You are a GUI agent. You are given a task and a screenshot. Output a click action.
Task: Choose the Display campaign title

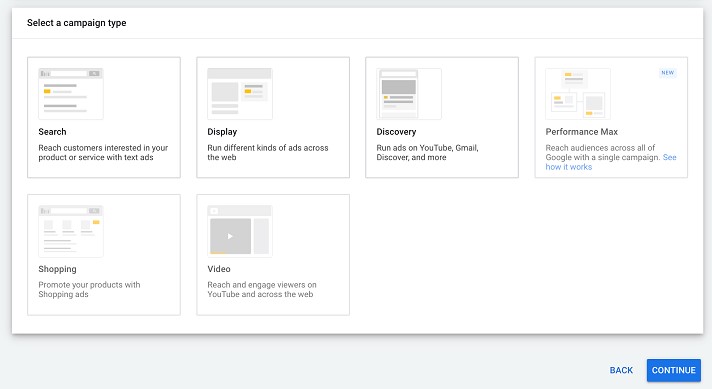coord(222,132)
